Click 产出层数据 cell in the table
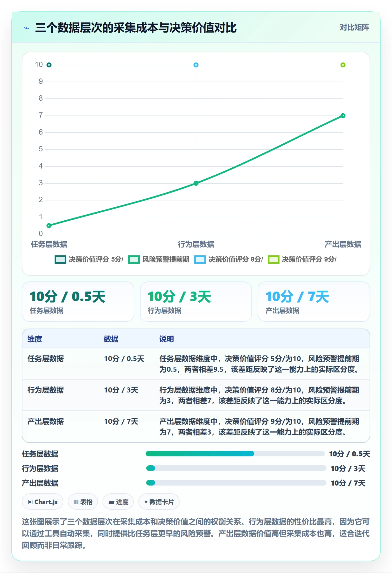This screenshot has height=573, width=392. [x=46, y=421]
